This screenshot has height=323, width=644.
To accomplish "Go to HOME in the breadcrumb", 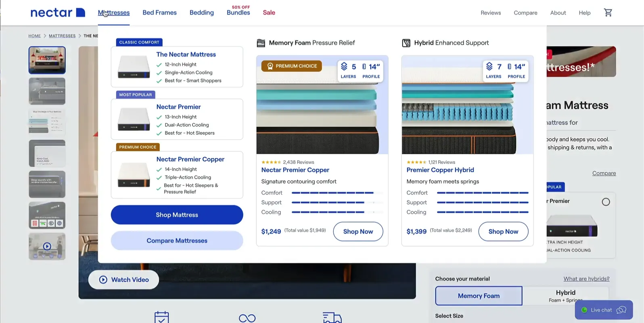I will click(34, 36).
